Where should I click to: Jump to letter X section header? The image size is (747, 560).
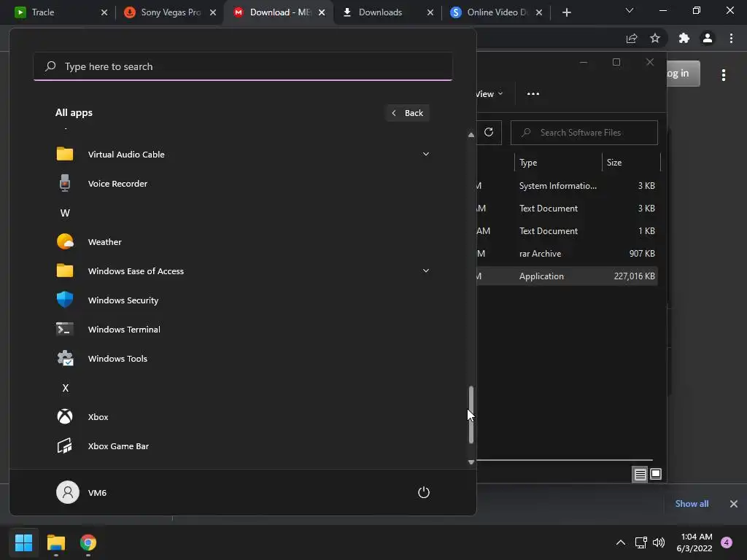tap(65, 388)
